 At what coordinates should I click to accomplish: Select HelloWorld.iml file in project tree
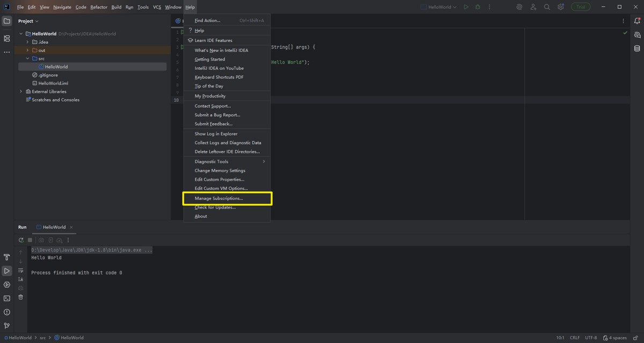coord(53,83)
